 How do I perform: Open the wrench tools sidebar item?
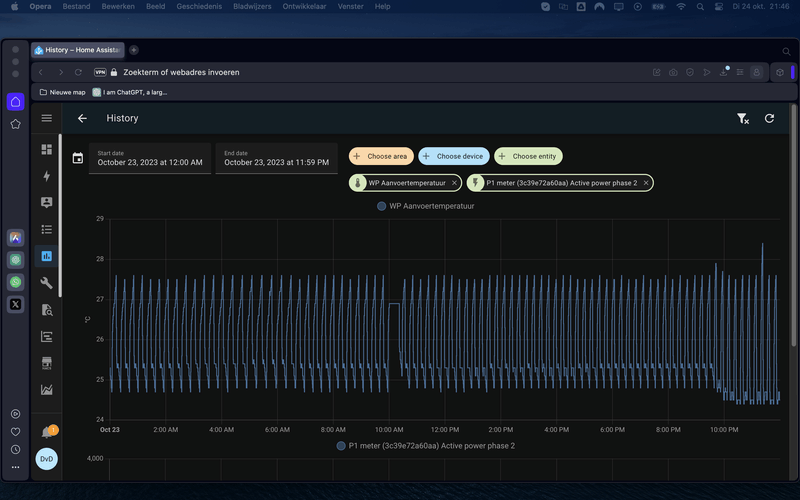click(46, 283)
